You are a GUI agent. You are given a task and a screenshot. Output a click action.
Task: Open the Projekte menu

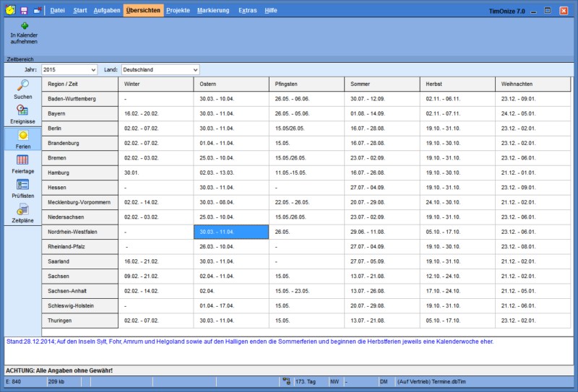tap(178, 10)
